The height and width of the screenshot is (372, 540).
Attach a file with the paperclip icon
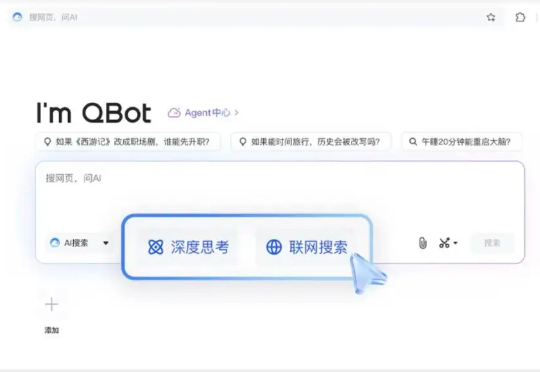pos(423,243)
